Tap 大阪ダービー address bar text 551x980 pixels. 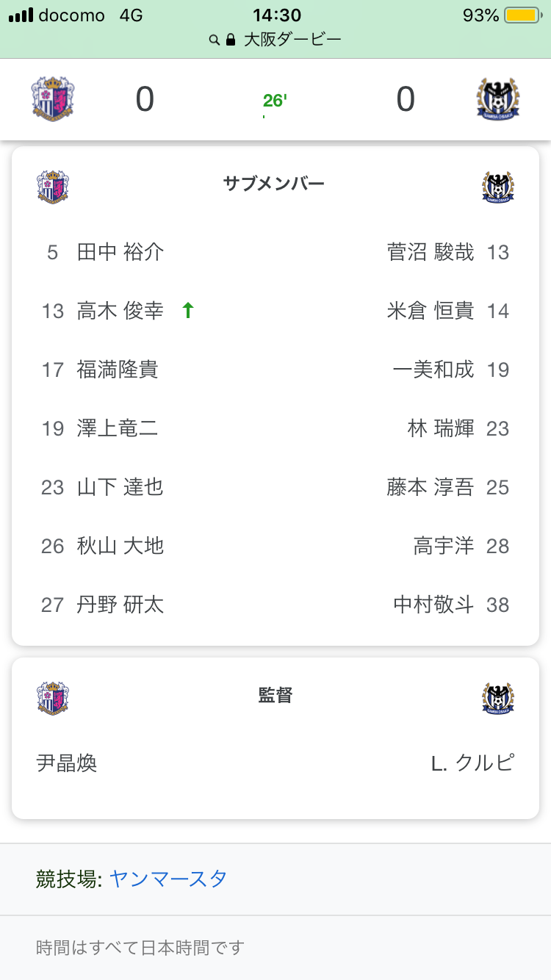point(292,40)
